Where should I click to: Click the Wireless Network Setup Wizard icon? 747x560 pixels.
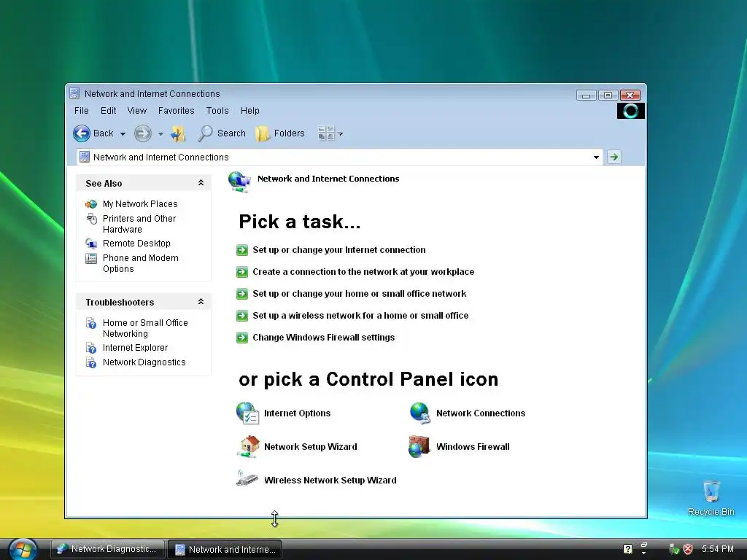click(247, 478)
